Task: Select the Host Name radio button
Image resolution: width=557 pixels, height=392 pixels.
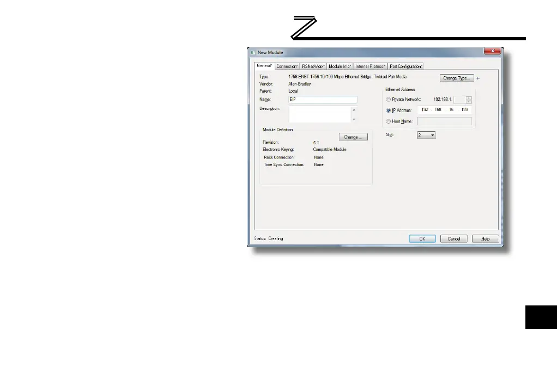Action: pyautogui.click(x=388, y=121)
